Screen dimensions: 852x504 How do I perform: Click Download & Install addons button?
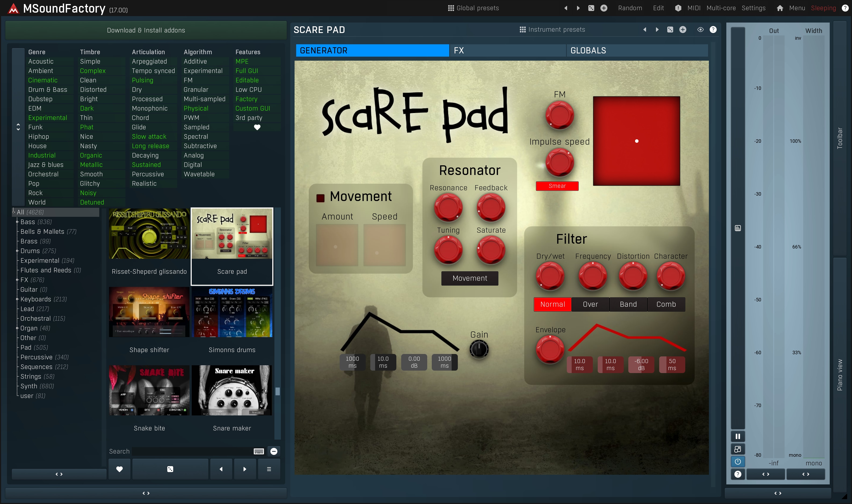pos(146,30)
